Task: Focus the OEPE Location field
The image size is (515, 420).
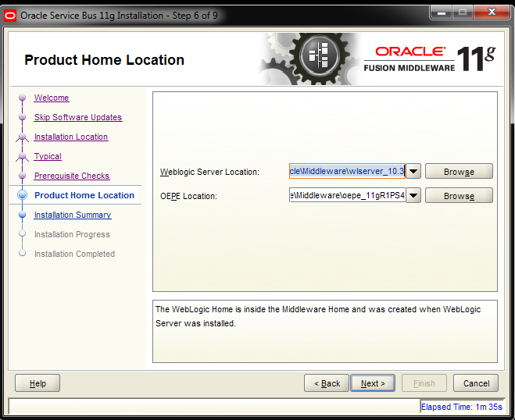Action: coord(347,195)
